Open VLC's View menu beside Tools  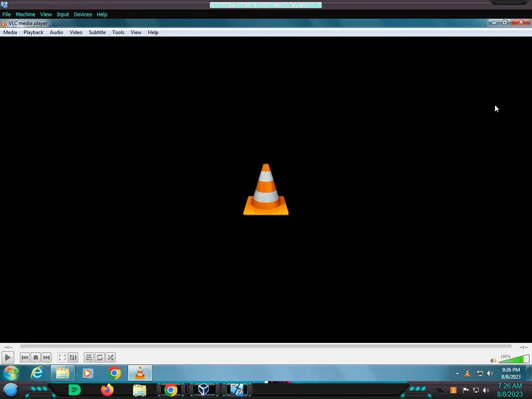coord(136,32)
